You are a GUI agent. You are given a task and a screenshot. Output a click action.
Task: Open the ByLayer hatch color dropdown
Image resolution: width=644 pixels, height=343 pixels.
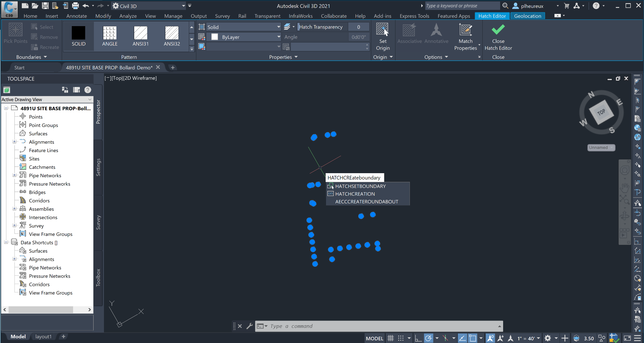click(244, 37)
